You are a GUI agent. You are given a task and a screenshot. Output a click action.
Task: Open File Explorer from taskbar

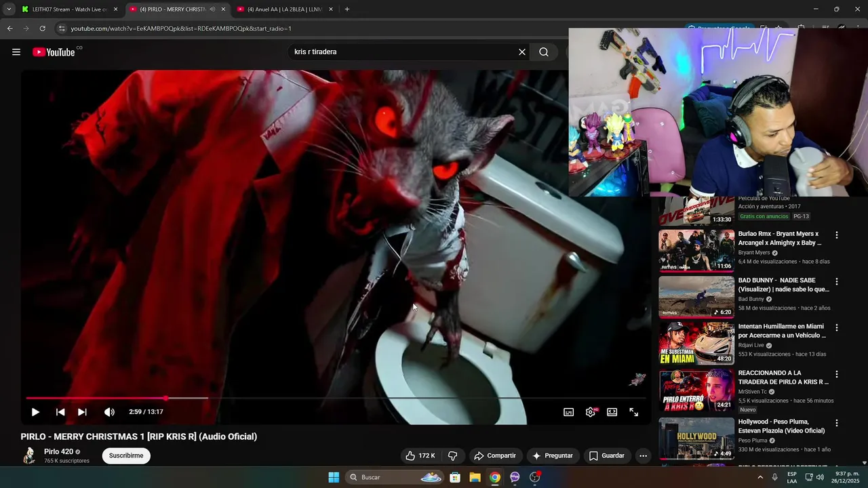point(475,477)
